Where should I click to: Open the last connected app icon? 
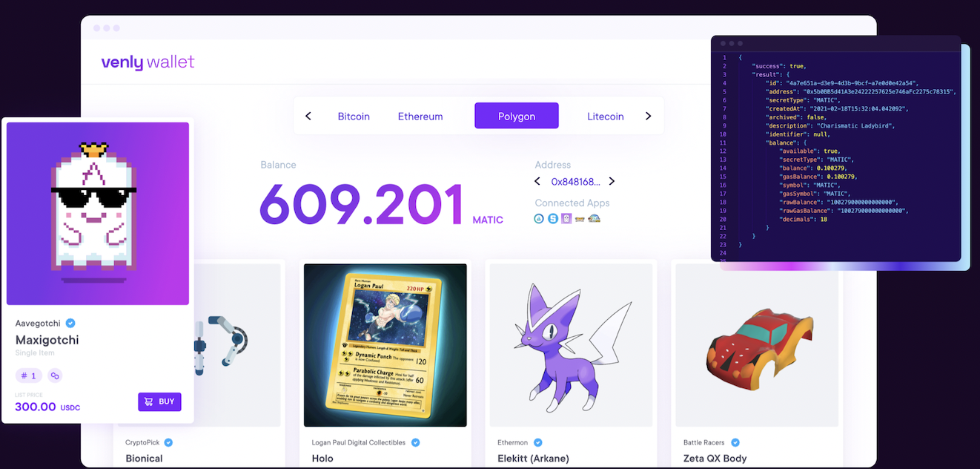coord(594,219)
